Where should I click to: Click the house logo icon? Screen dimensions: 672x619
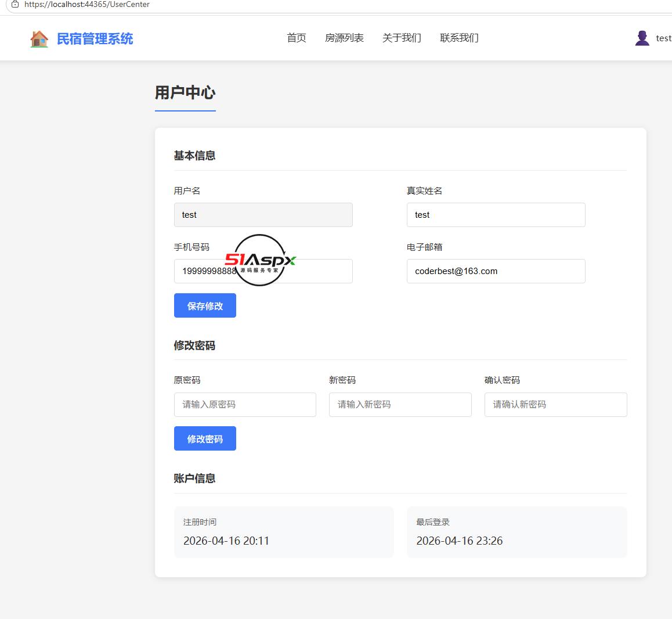[39, 39]
